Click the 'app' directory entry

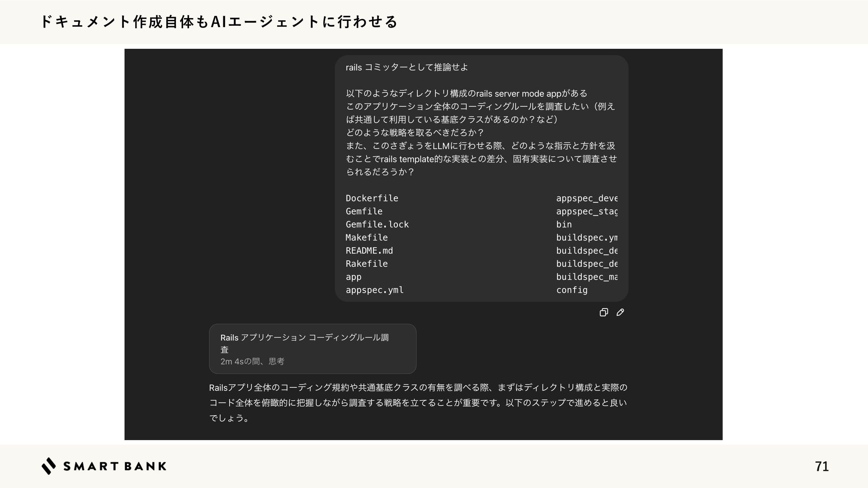pos(354,277)
